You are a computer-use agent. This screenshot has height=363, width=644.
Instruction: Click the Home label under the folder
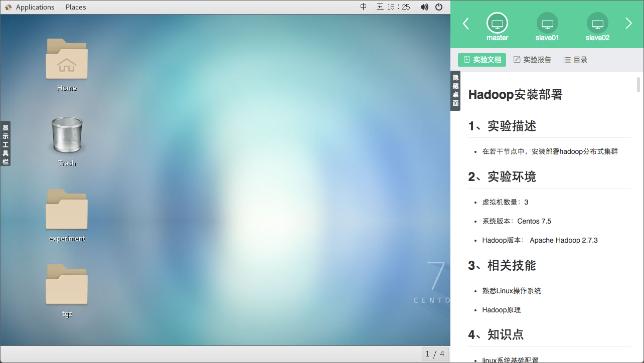pos(67,88)
